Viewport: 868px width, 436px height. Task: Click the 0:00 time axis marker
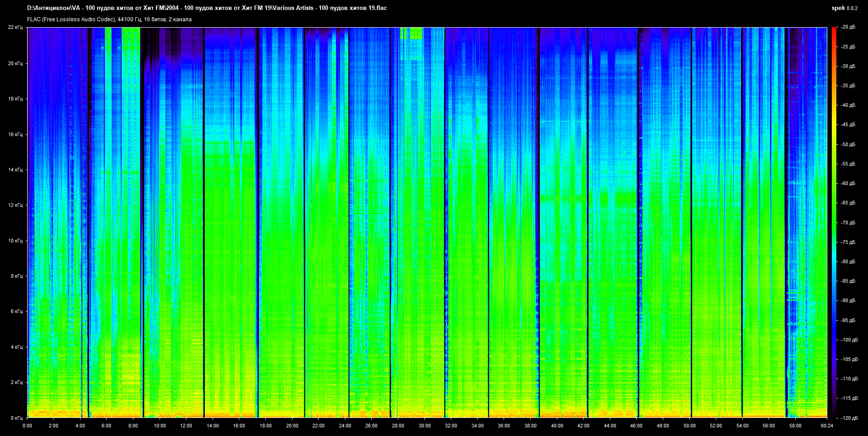point(28,426)
